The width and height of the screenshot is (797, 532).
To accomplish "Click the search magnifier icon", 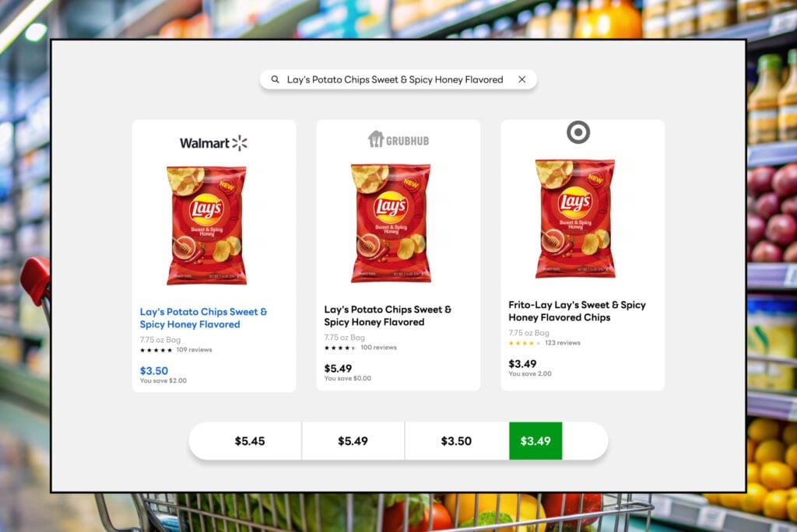I will [x=275, y=79].
